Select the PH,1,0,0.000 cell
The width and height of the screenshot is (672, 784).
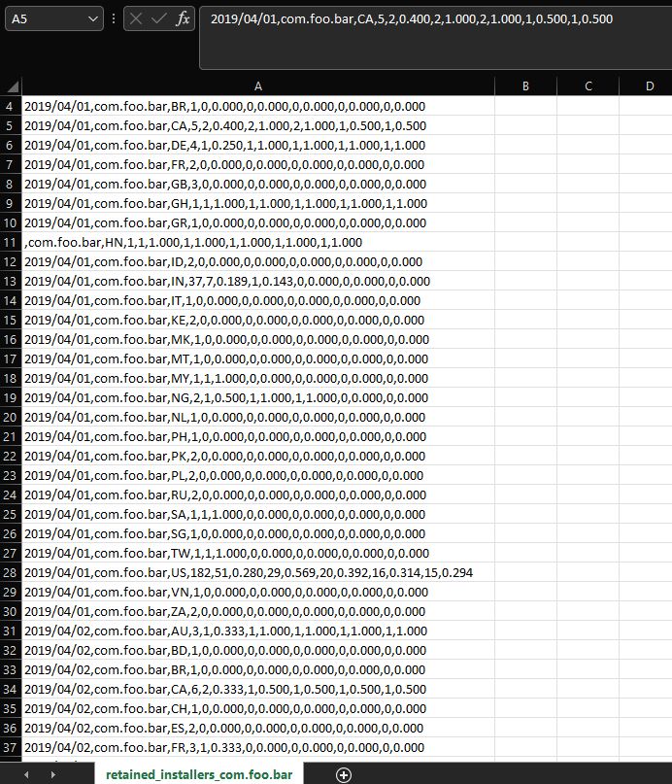pos(258,436)
